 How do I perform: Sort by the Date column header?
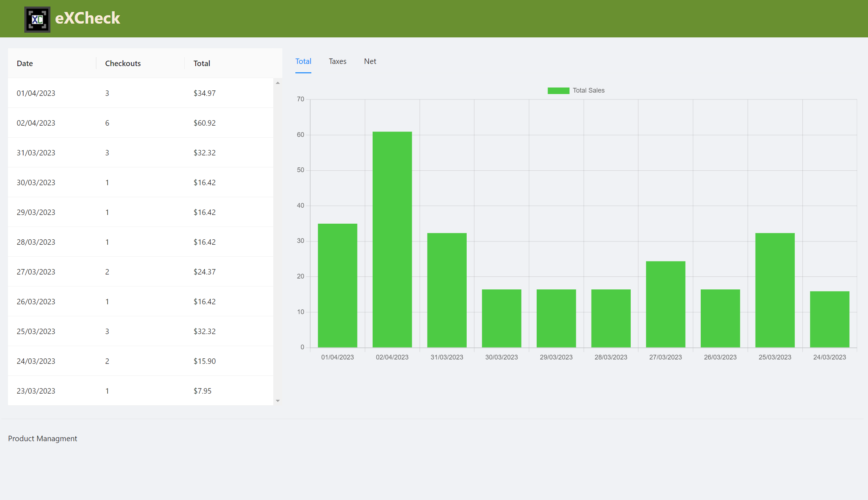tap(25, 64)
